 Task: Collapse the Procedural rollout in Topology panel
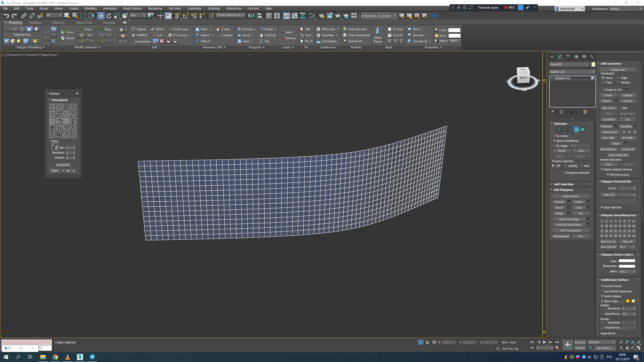pyautogui.click(x=49, y=100)
